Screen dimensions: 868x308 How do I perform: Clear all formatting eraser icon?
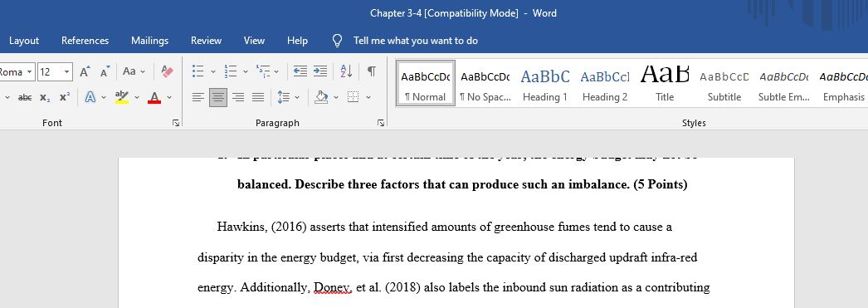click(x=167, y=71)
